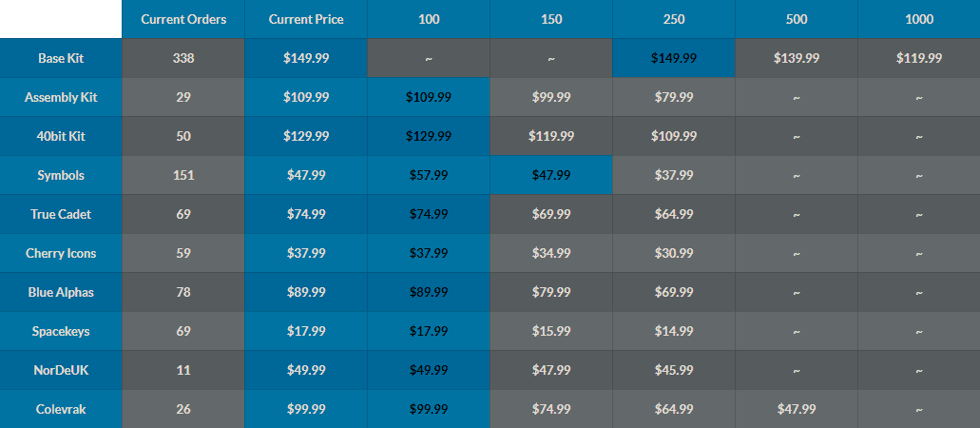Click Base Kit order count 338
Viewport: 980px width, 428px height.
pyautogui.click(x=183, y=58)
